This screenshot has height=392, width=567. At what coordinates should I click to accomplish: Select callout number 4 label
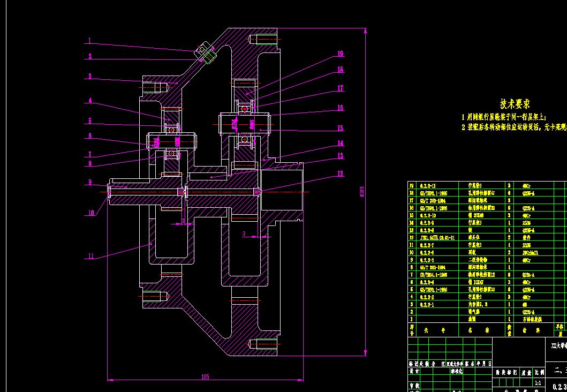pos(90,101)
